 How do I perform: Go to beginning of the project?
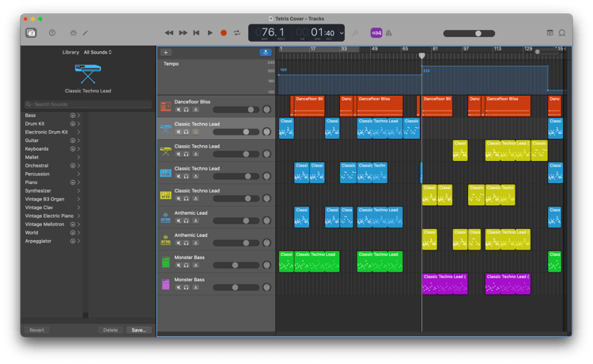click(196, 33)
